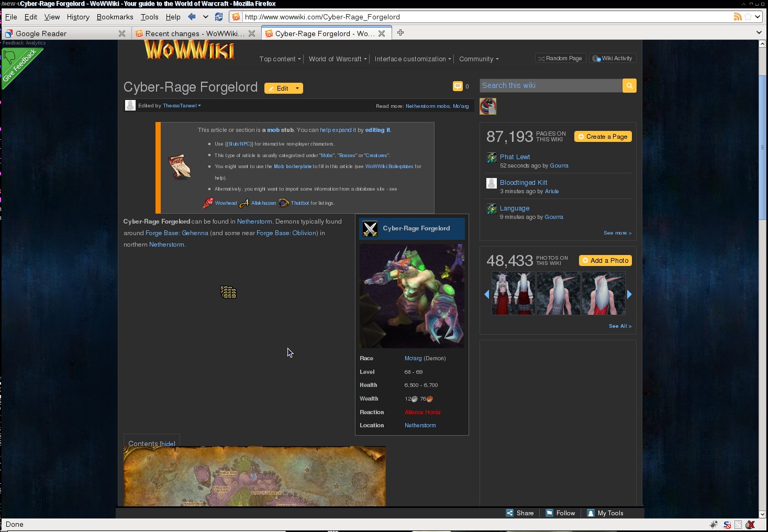Open the Phat Lewt recent page link
Screen dimensions: 768x532
pyautogui.click(x=515, y=157)
